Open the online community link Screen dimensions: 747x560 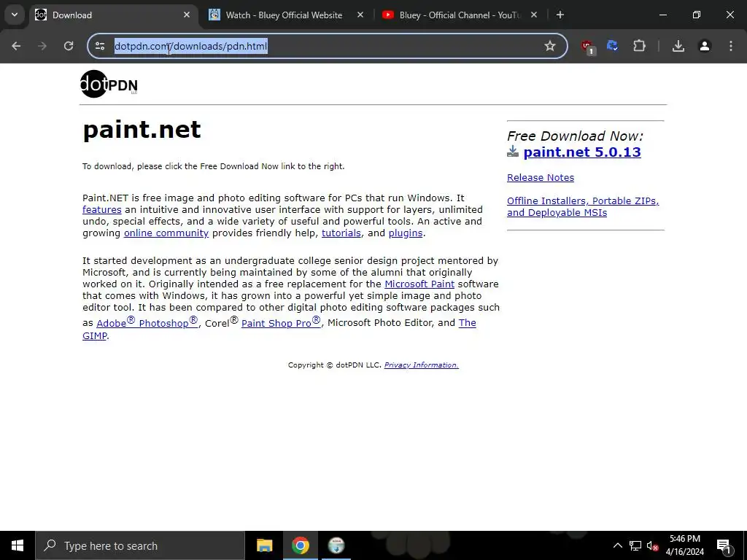166,233
